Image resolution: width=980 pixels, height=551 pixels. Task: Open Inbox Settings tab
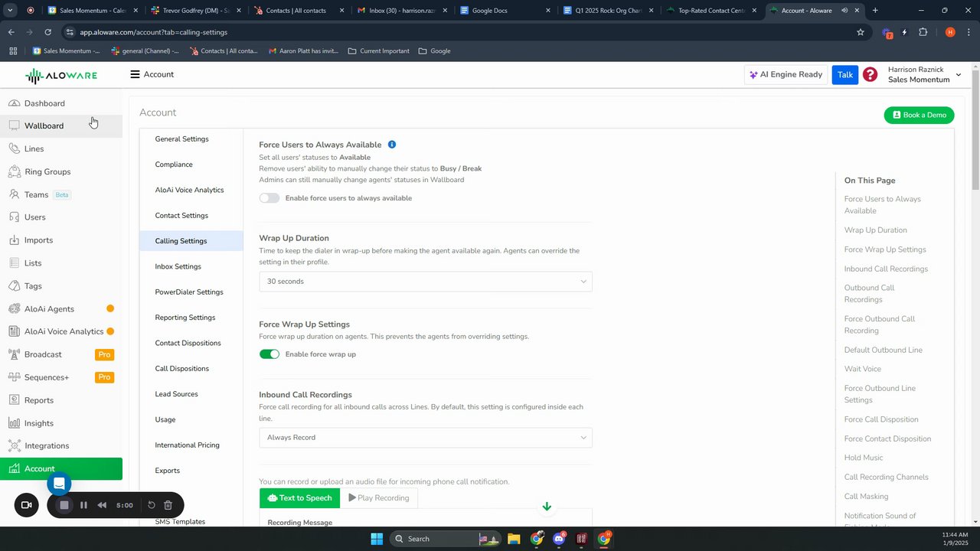(x=178, y=266)
